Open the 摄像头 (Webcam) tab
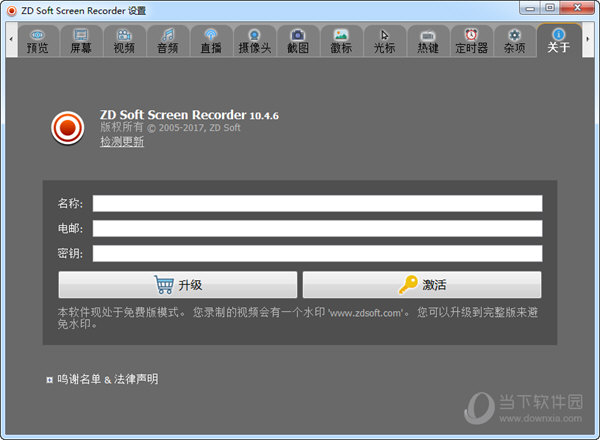This screenshot has height=440, width=600. 254,41
